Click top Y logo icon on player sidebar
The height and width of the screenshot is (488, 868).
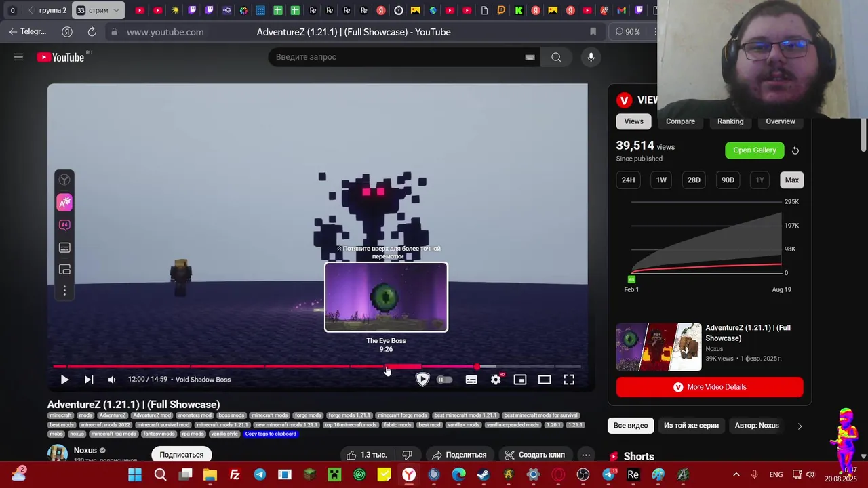(64, 180)
